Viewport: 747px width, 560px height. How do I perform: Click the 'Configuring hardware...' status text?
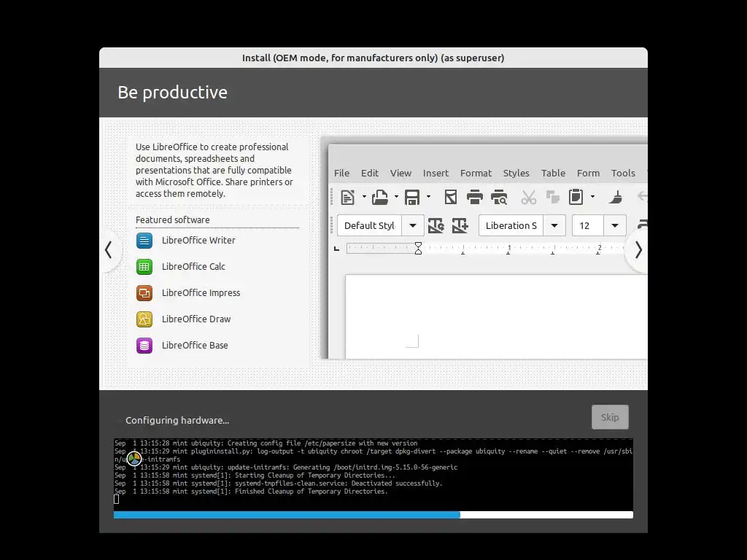[177, 421]
